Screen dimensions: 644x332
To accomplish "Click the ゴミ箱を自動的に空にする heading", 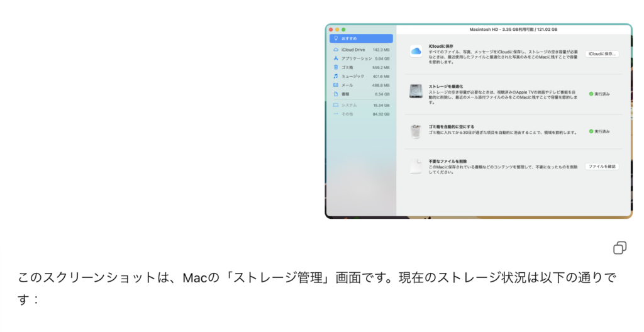I will [x=452, y=127].
